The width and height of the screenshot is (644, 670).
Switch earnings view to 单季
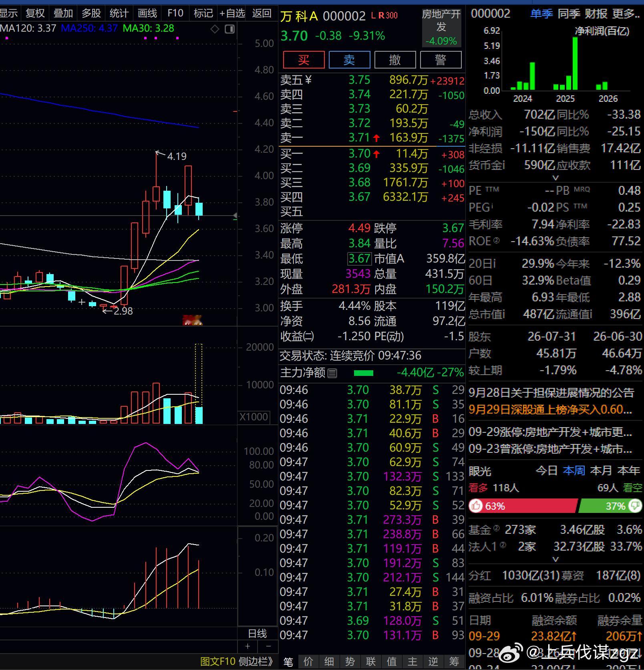(x=541, y=14)
